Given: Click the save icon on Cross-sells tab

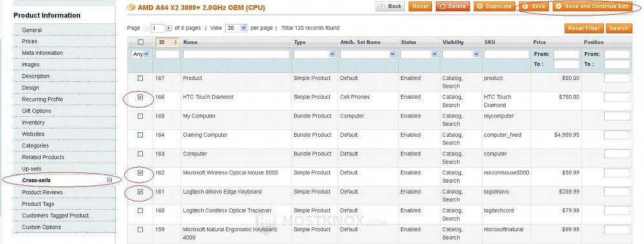Looking at the screenshot, I should [x=109, y=180].
